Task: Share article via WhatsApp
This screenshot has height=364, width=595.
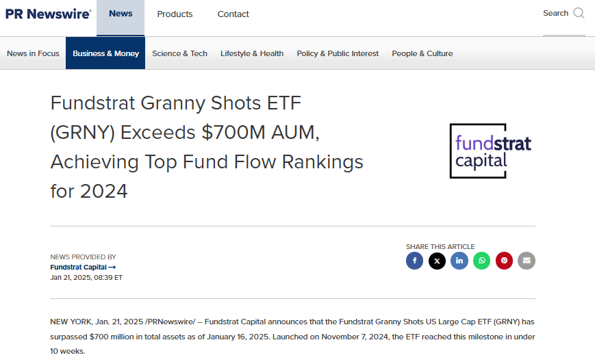Action: tap(482, 261)
